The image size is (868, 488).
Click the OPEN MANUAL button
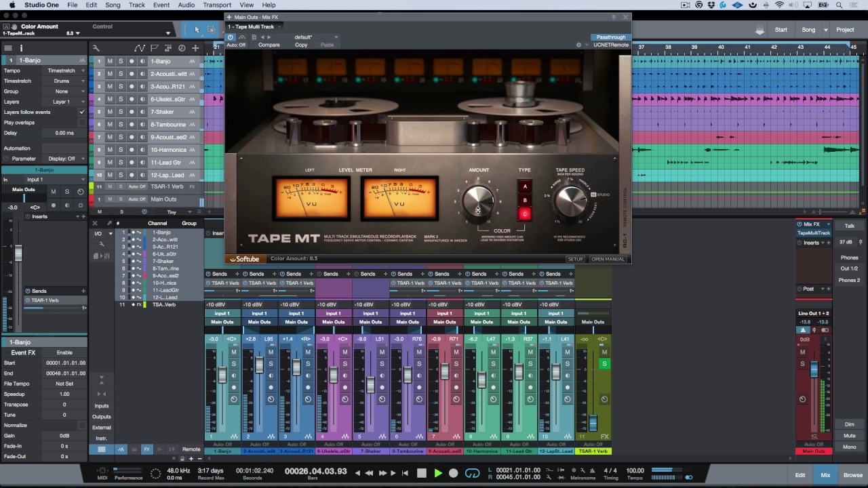tap(608, 259)
